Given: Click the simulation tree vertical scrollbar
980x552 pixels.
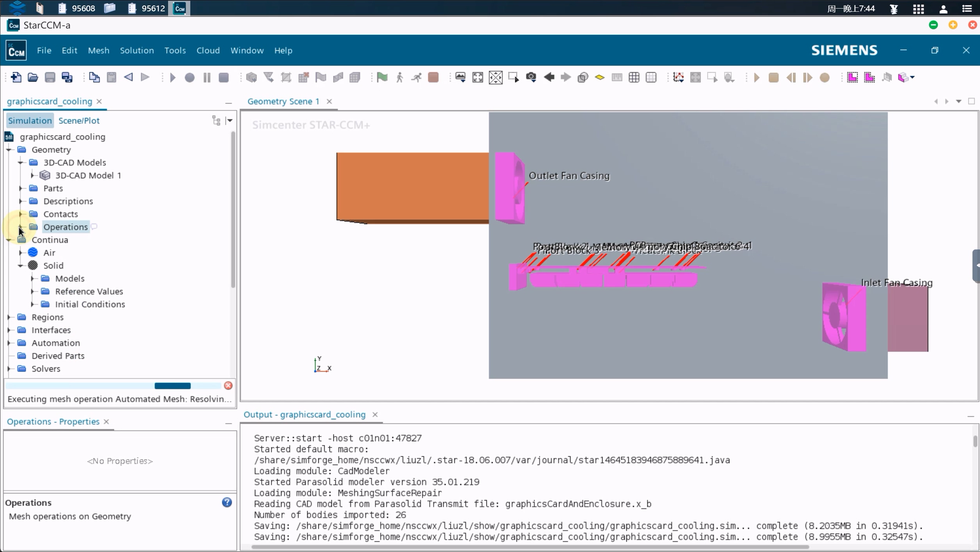Looking at the screenshot, I should point(233,210).
